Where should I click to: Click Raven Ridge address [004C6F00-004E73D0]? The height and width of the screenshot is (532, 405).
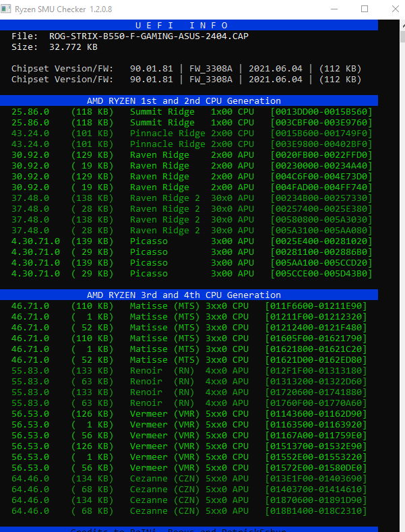(321, 177)
